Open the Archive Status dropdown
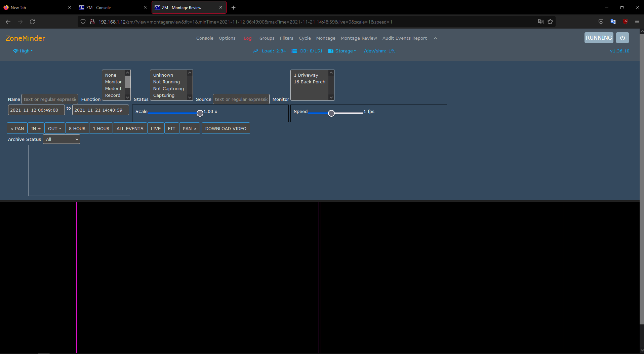This screenshot has width=644, height=354. click(x=62, y=140)
